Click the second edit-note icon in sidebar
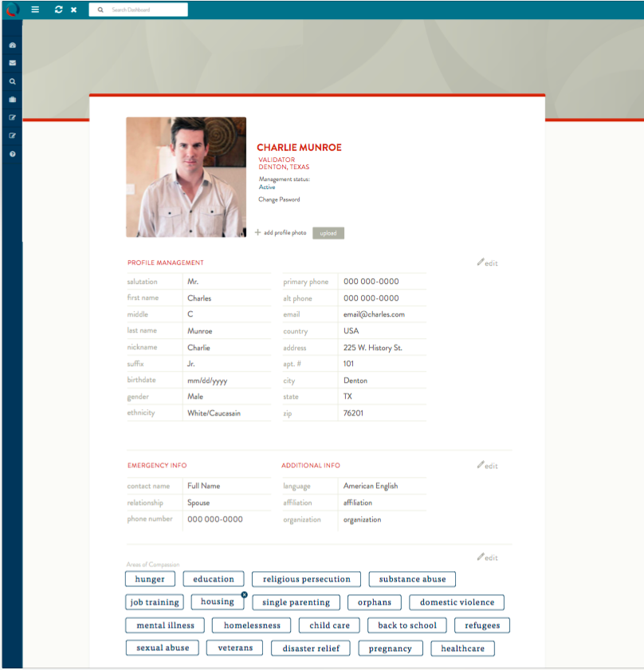 click(13, 136)
